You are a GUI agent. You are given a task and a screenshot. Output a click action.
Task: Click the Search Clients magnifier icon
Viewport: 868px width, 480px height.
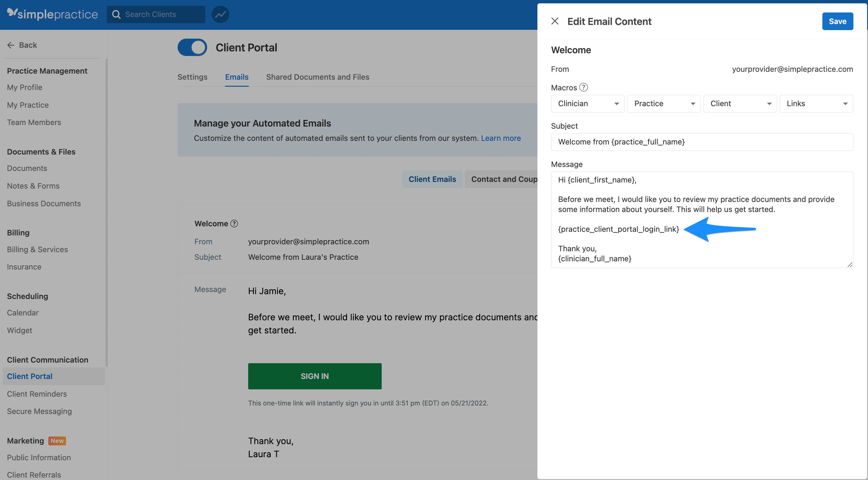click(116, 14)
